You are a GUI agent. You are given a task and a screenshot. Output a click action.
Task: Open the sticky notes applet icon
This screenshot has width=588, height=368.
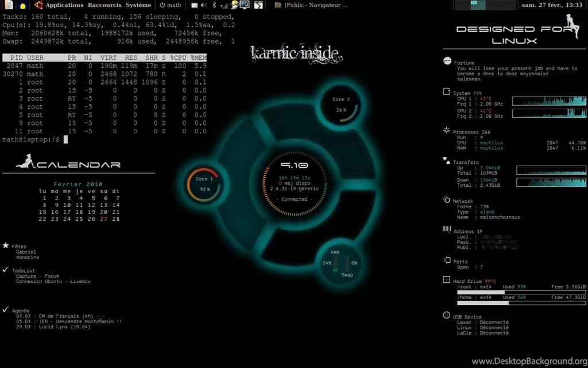pos(235,5)
